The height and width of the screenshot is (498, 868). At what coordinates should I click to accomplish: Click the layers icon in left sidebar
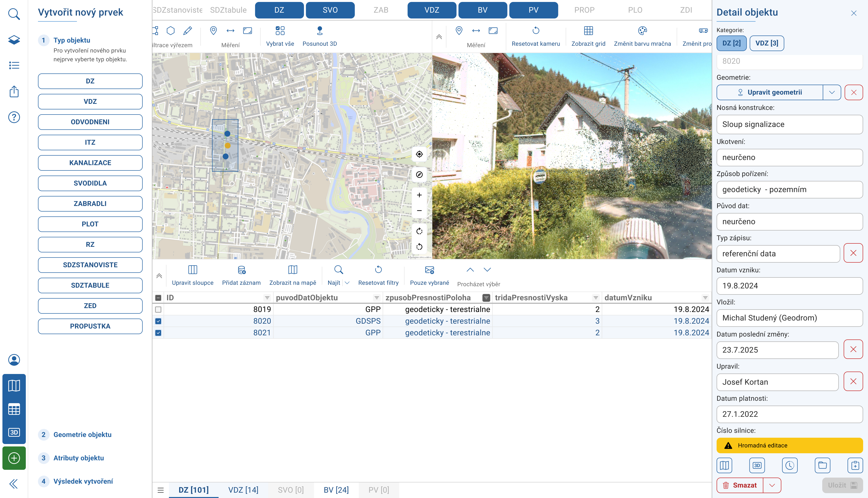coord(14,40)
